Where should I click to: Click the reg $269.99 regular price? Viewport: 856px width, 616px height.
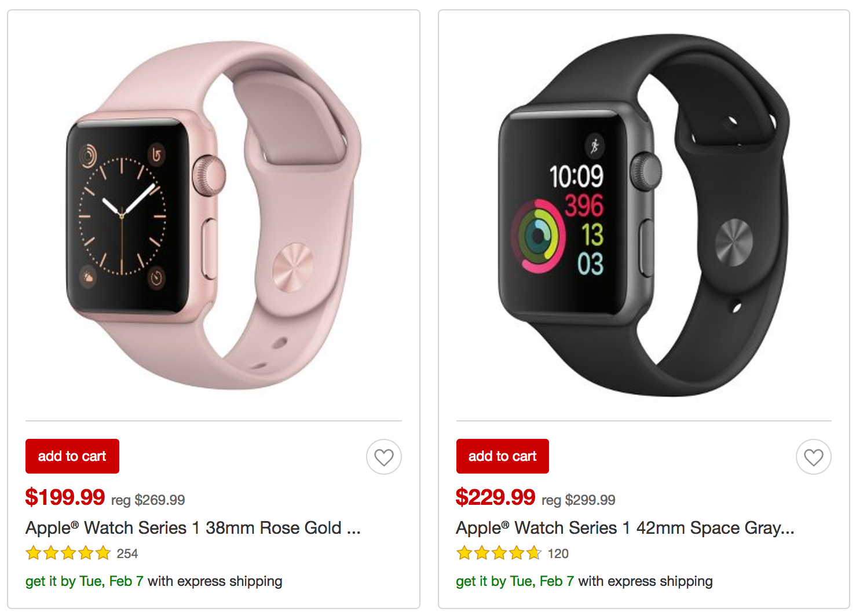(x=148, y=500)
